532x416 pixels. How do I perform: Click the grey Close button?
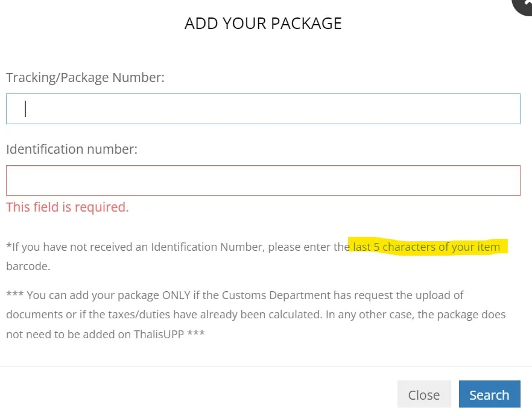(x=423, y=395)
